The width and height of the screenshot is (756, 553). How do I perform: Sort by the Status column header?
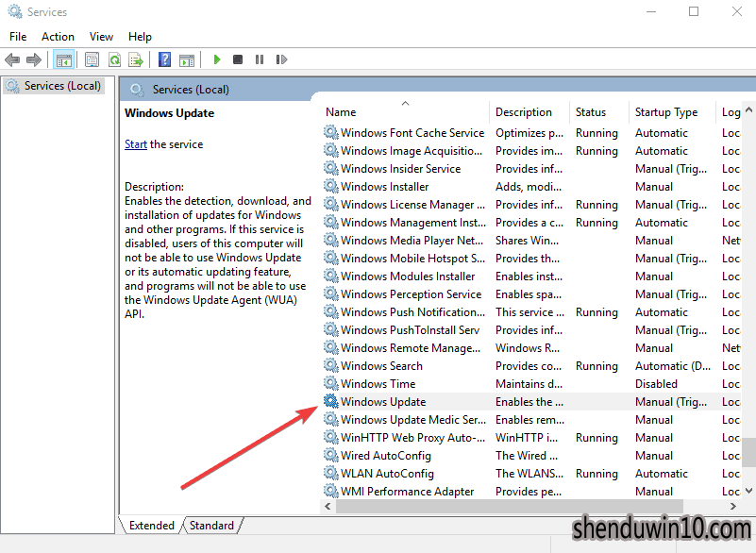pyautogui.click(x=598, y=112)
